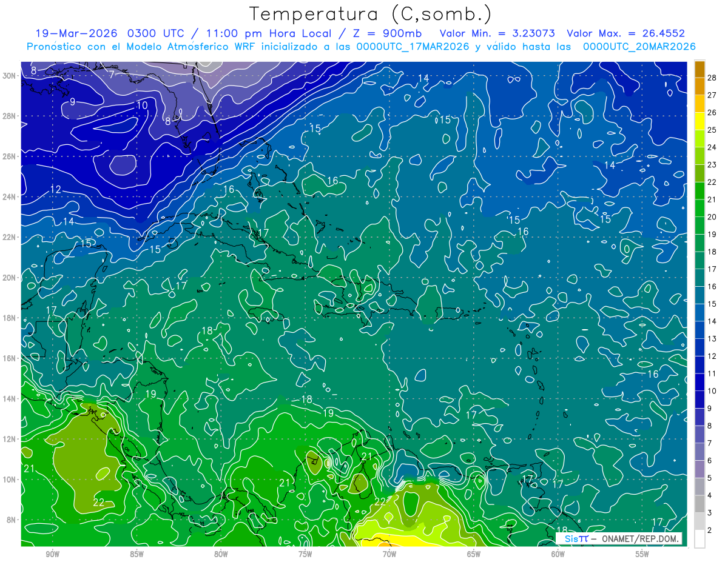This screenshot has height=562, width=728.
Task: Click the 12N latitude axis label
Action: click(10, 439)
